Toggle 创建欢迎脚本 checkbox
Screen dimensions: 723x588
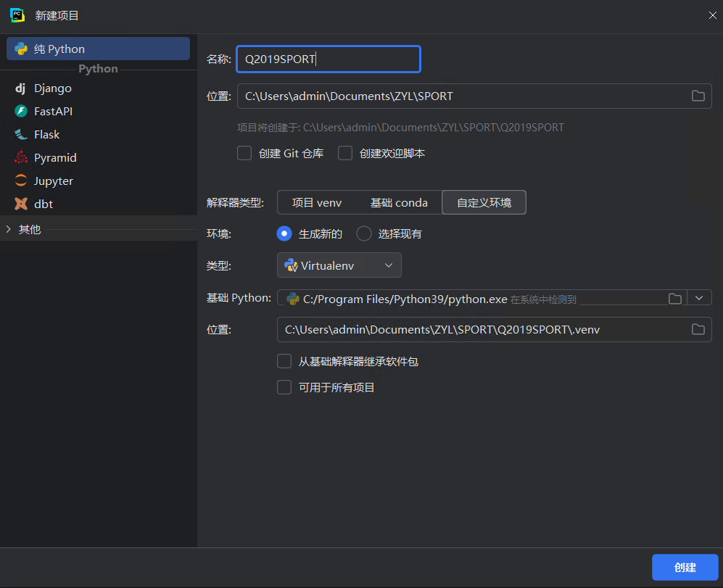[345, 154]
